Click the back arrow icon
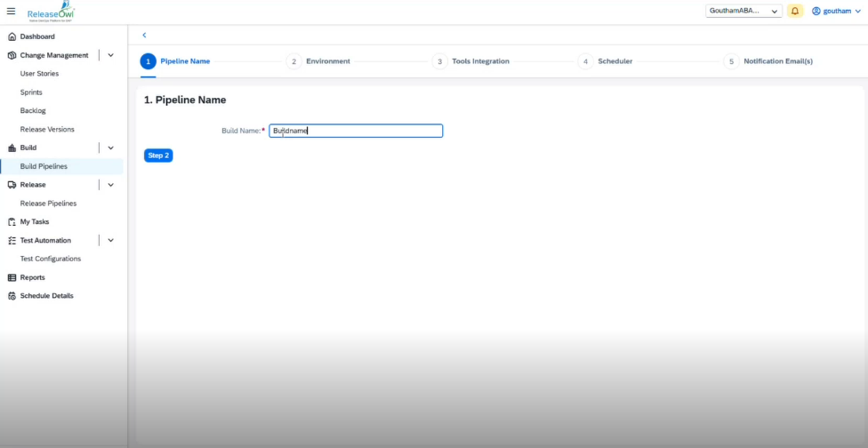This screenshot has width=868, height=448. (144, 35)
